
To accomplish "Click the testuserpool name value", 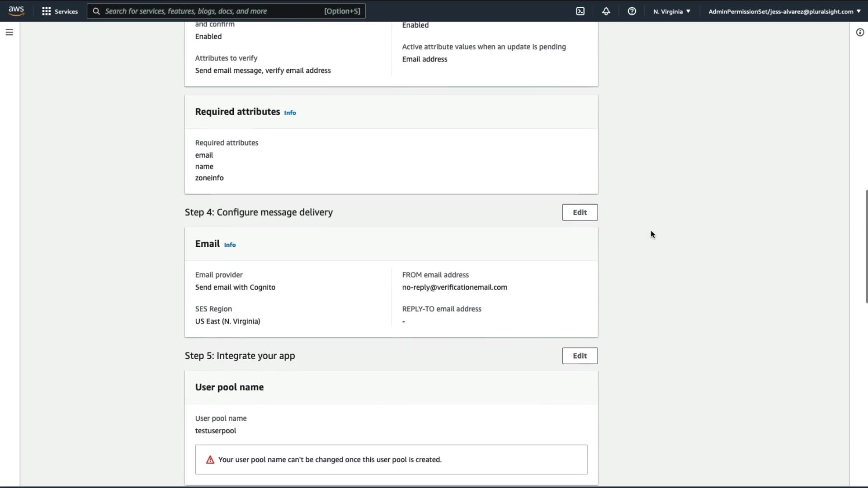I will click(216, 431).
